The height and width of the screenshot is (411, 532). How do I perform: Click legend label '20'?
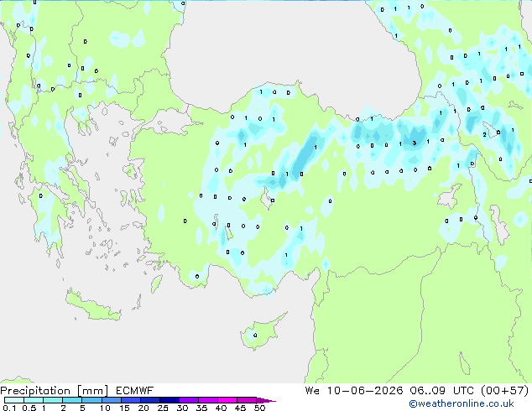pyautogui.click(x=143, y=408)
